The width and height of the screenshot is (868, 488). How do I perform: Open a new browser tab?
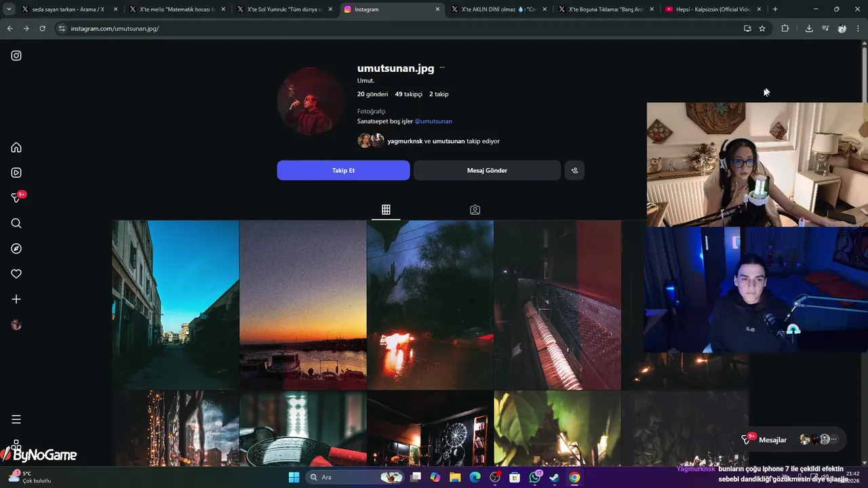tap(775, 9)
